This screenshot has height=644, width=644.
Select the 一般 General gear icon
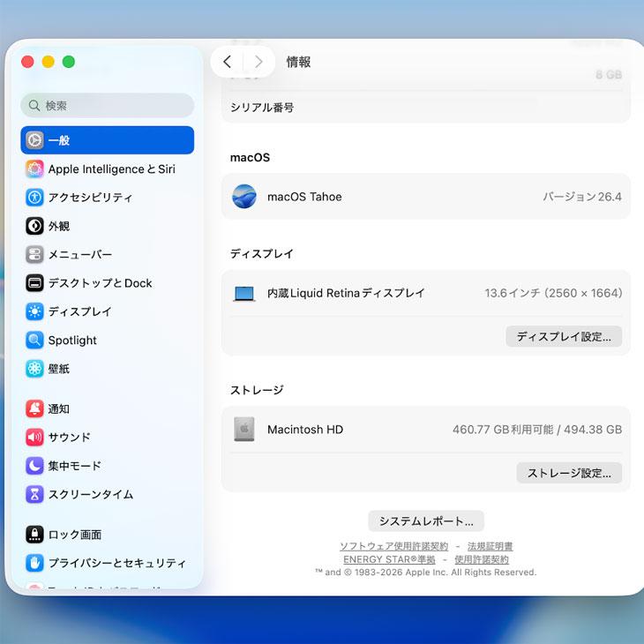tap(34, 140)
